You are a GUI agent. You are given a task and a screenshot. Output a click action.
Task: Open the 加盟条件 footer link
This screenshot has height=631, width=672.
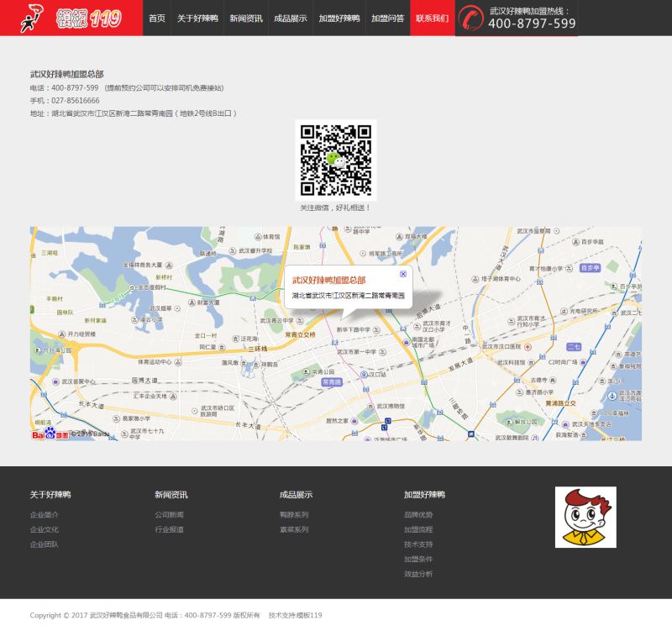418,559
